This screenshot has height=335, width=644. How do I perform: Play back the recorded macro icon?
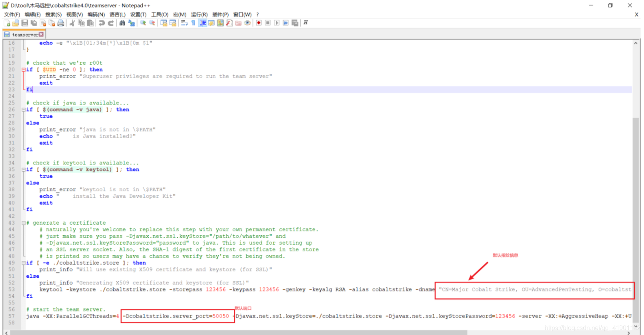point(277,23)
